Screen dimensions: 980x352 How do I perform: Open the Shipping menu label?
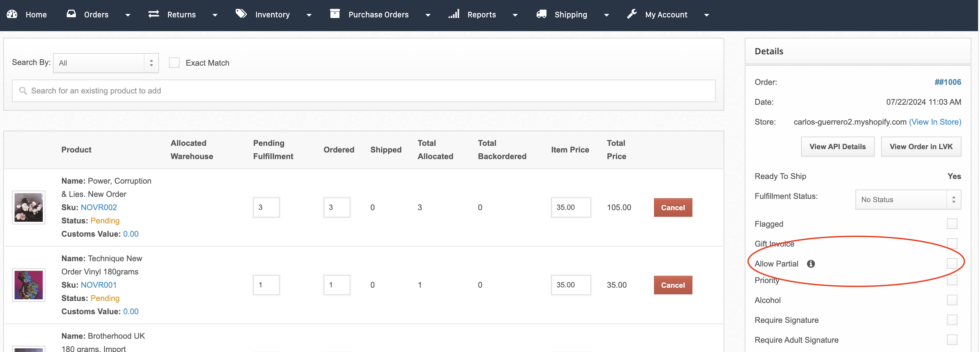coord(571,15)
